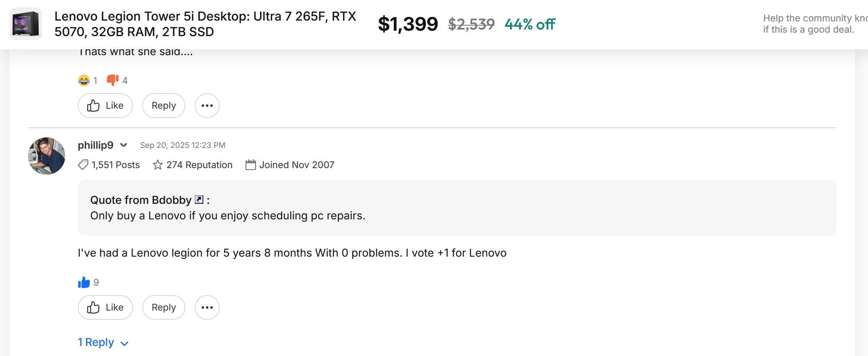The image size is (868, 356).
Task: Click the posts tag icon by 1,551 Posts
Action: pos(83,165)
